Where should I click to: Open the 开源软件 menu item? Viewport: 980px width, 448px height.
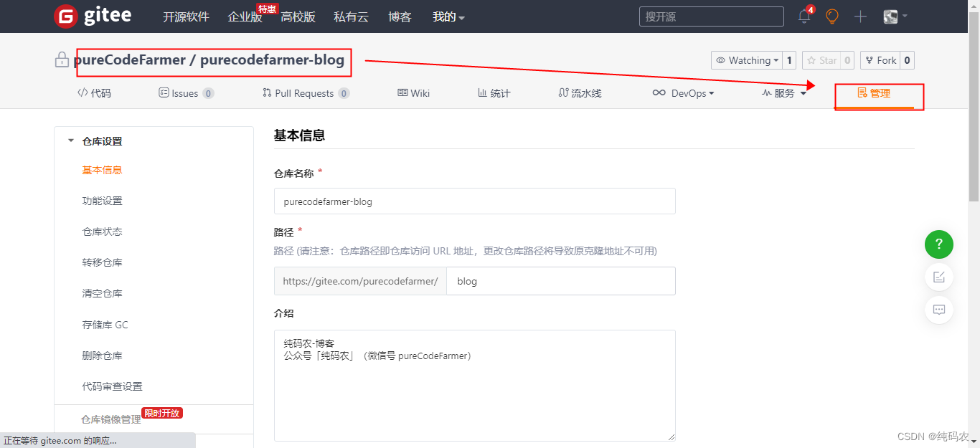point(186,16)
